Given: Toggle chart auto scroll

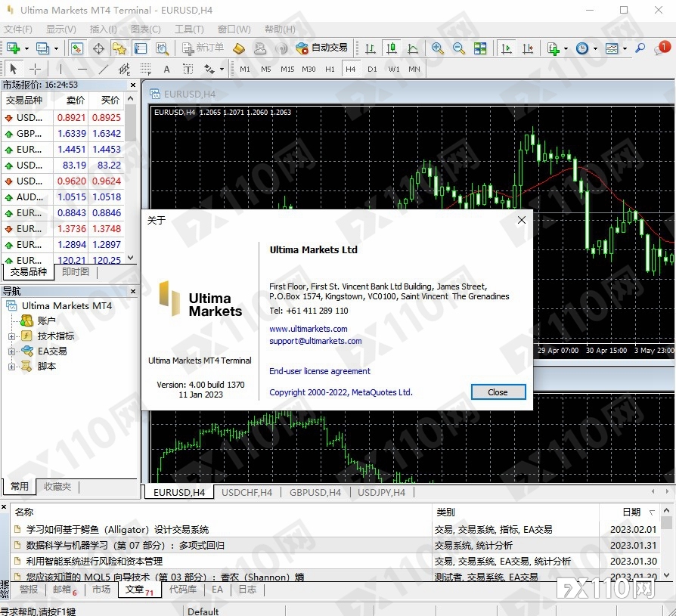Looking at the screenshot, I should click(507, 48).
